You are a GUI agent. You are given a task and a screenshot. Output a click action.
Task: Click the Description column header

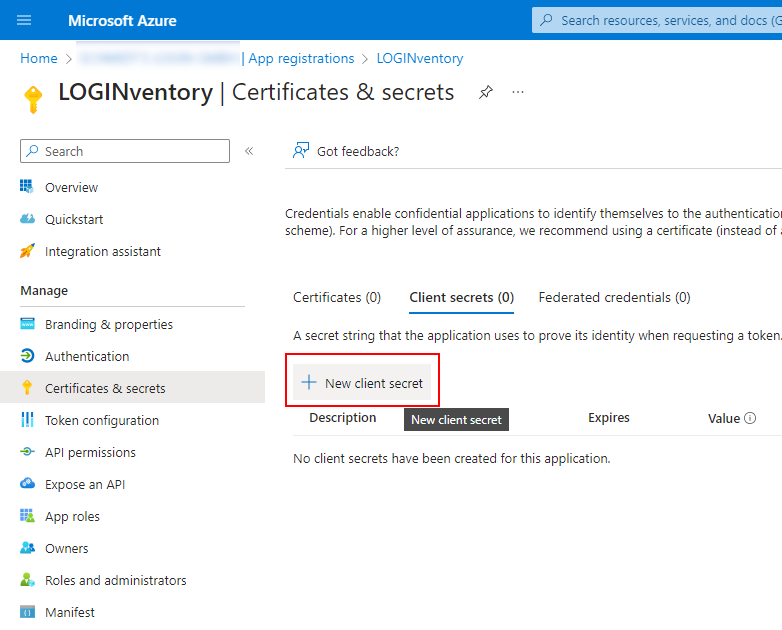[343, 418]
